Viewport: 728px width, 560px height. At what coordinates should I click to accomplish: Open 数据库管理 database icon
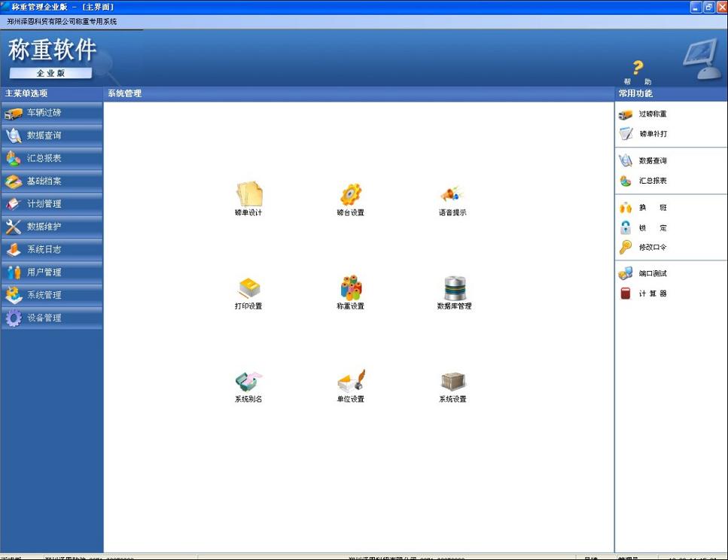455,288
